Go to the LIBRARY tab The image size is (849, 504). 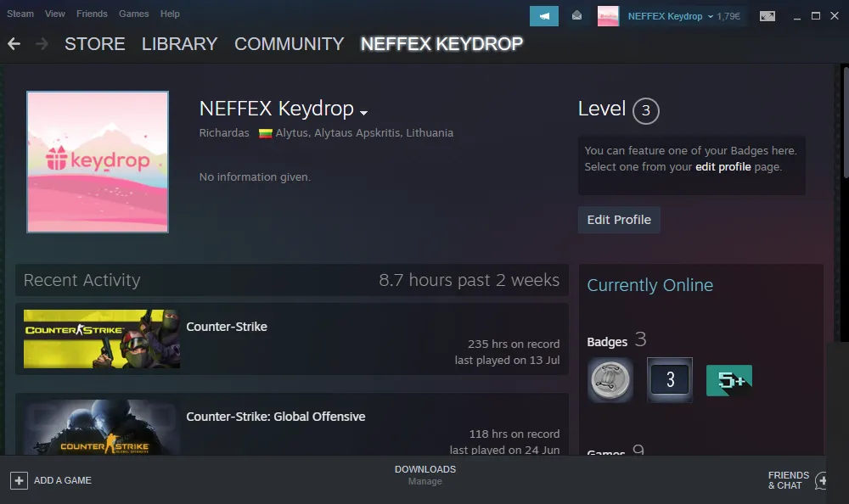(180, 44)
